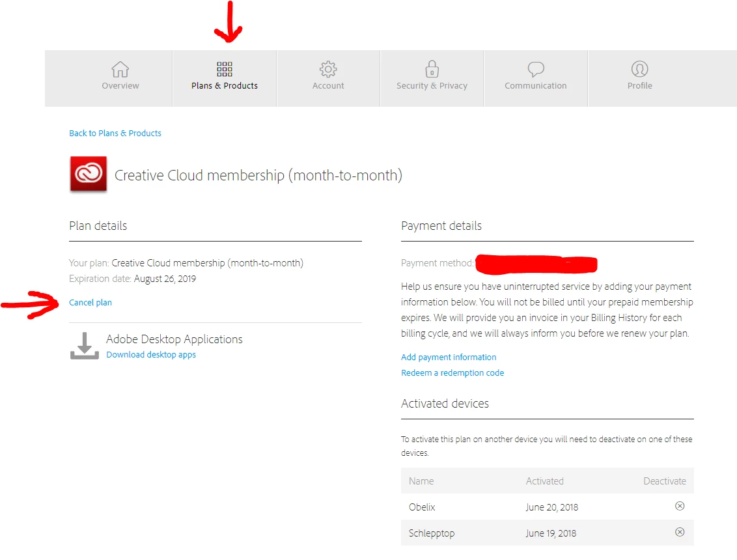
Task: Click the 'Your plan' membership text
Action: (207, 263)
